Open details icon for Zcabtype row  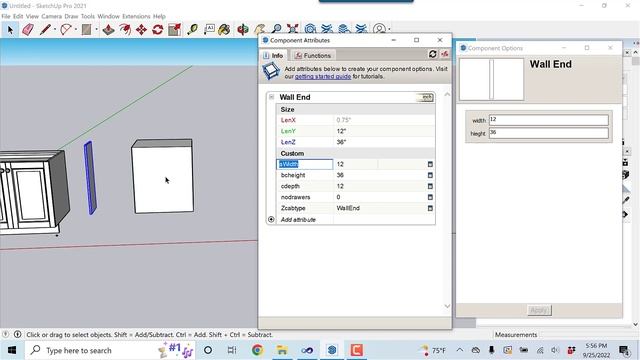click(430, 208)
